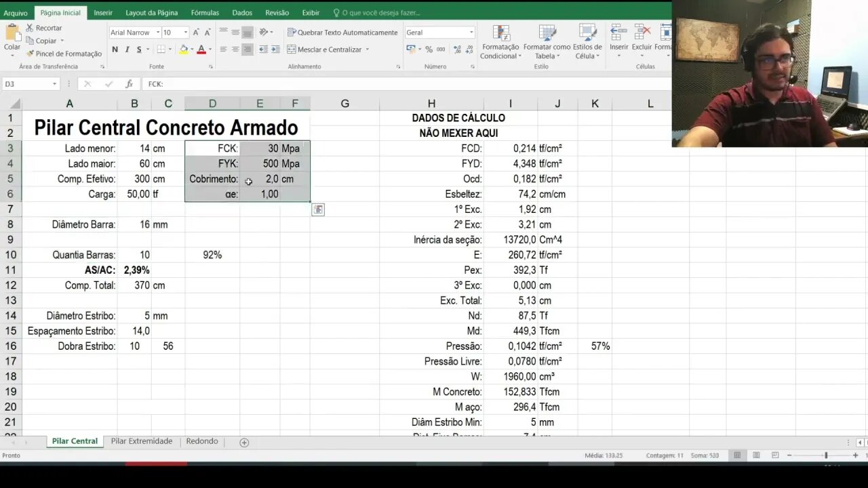868x488 pixels.
Task: Apply red font color A
Action: click(x=201, y=49)
